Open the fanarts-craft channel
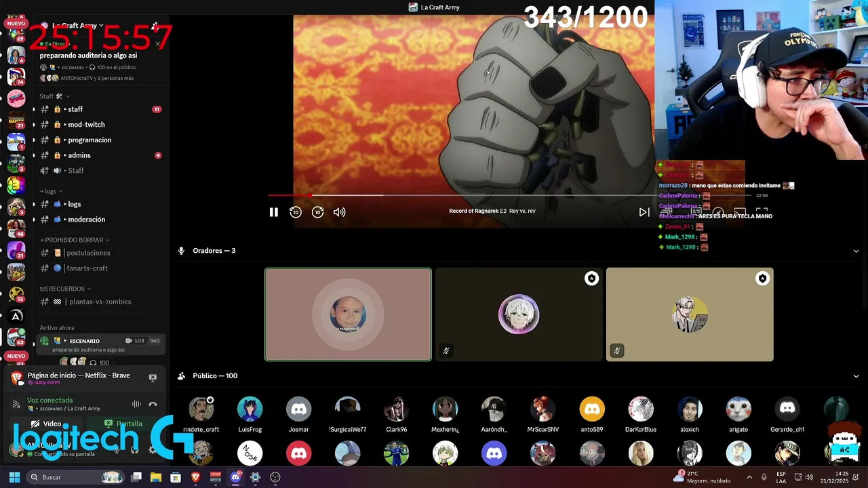Screen dimensions: 868x488 pyautogui.click(x=99, y=268)
